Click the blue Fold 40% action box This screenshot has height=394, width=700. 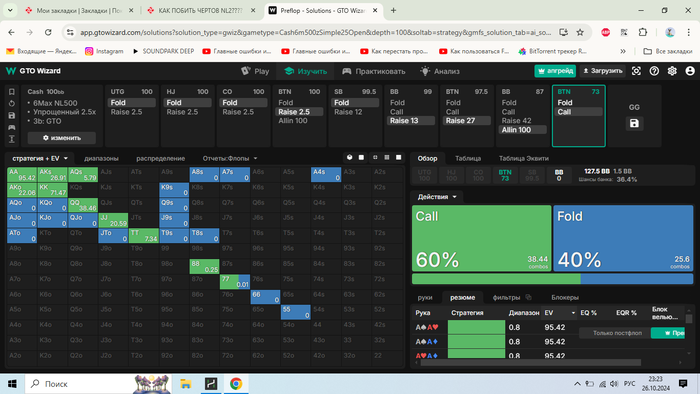[623, 238]
